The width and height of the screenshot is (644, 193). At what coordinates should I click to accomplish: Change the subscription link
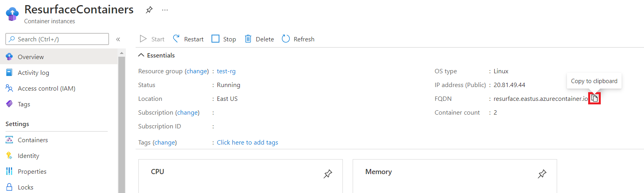[187, 113]
